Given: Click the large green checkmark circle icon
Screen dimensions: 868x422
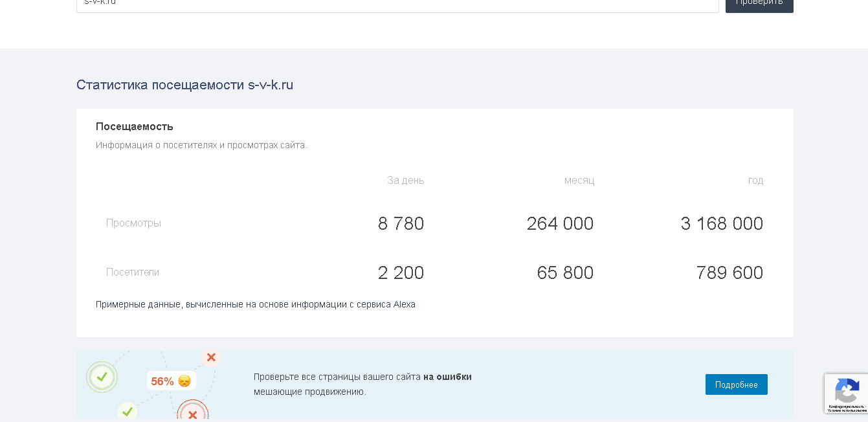Looking at the screenshot, I should (102, 376).
